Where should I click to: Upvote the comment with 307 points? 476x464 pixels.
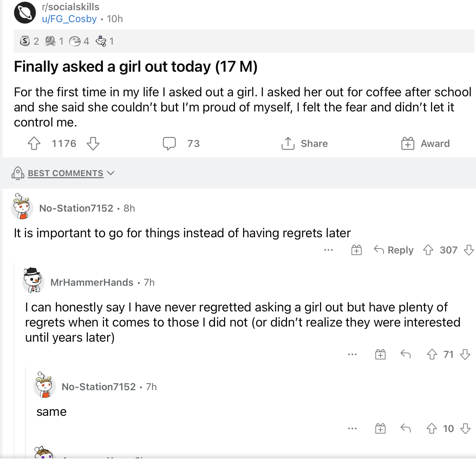click(428, 250)
